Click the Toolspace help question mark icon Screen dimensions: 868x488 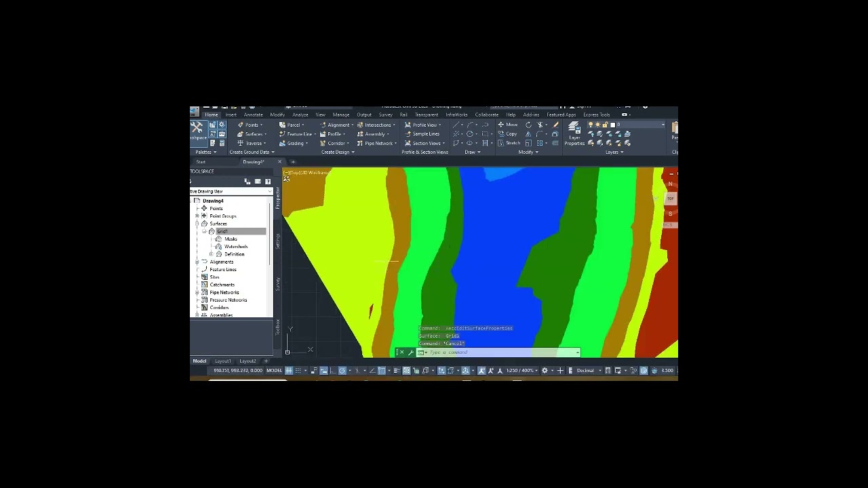pos(268,182)
